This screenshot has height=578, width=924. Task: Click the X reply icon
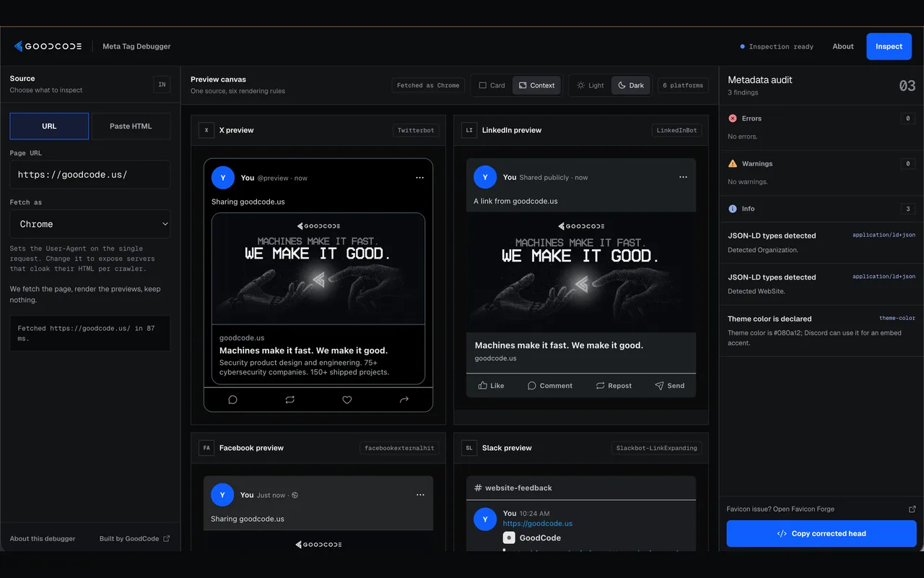232,400
